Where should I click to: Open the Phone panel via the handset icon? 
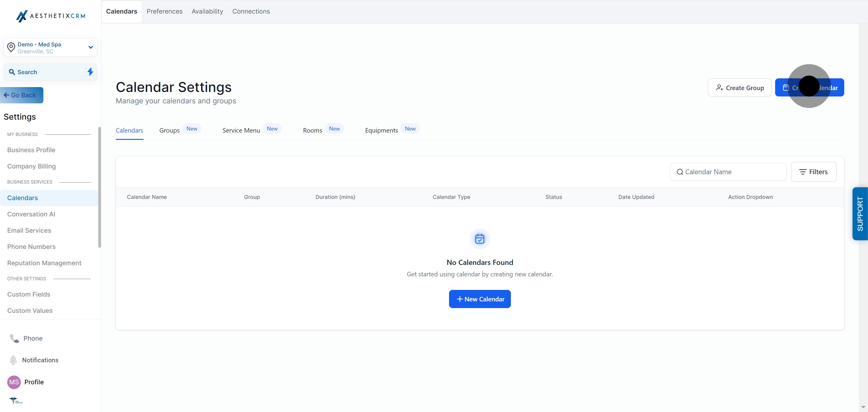point(14,338)
